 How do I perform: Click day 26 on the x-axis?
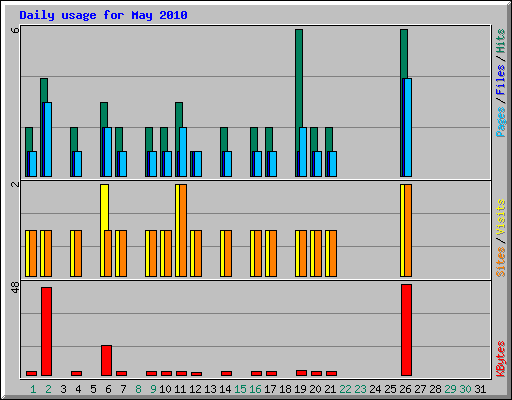click(405, 389)
